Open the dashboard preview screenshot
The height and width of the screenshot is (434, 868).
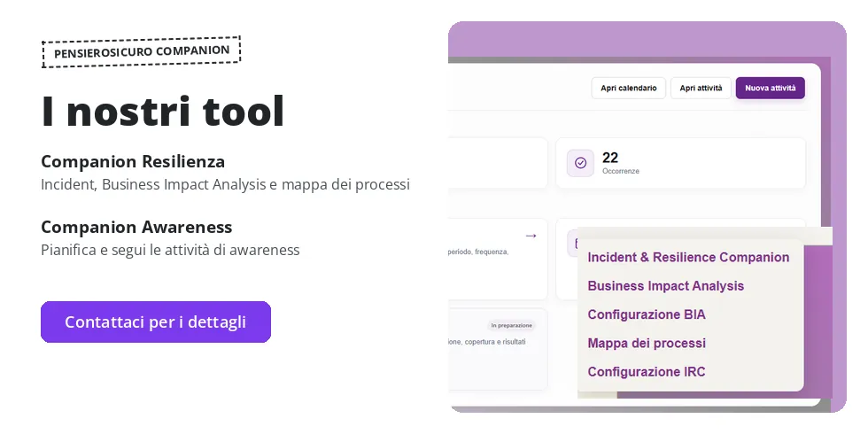(x=647, y=217)
